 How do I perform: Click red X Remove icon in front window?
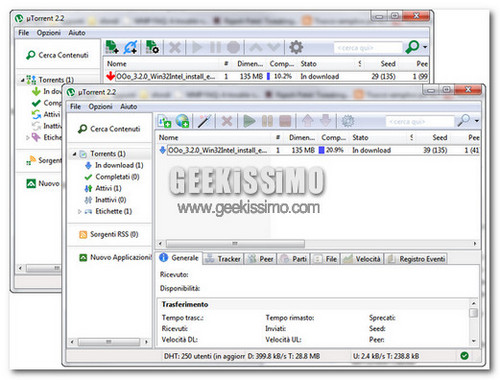227,121
